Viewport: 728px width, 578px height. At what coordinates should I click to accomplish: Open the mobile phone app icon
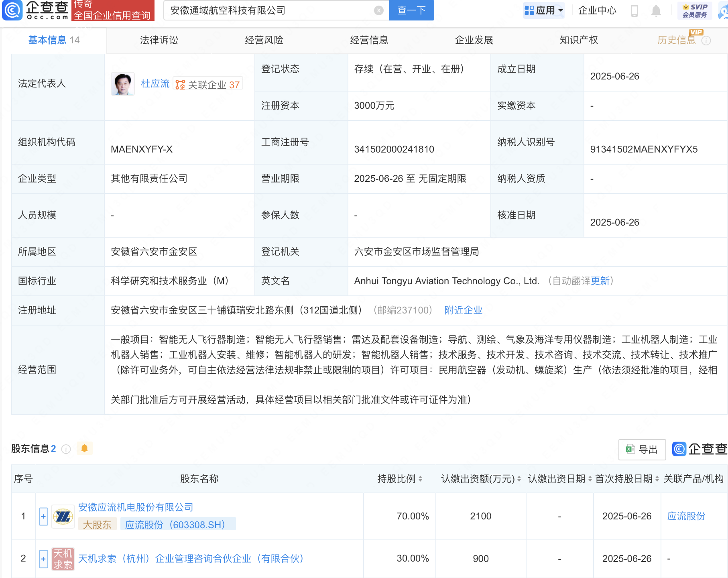(634, 10)
